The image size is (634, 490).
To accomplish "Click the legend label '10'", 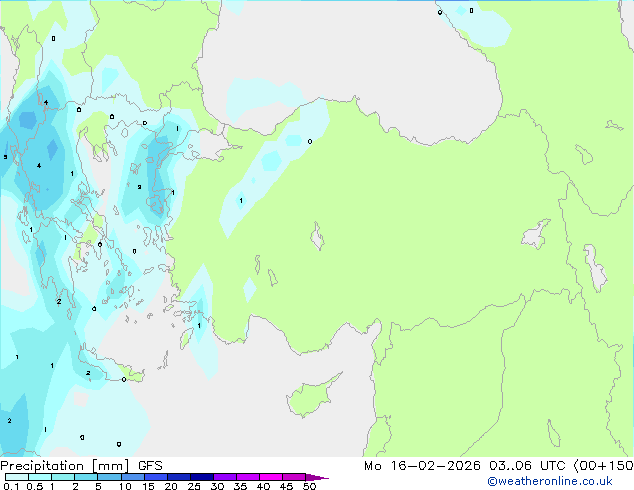I will tap(125, 486).
